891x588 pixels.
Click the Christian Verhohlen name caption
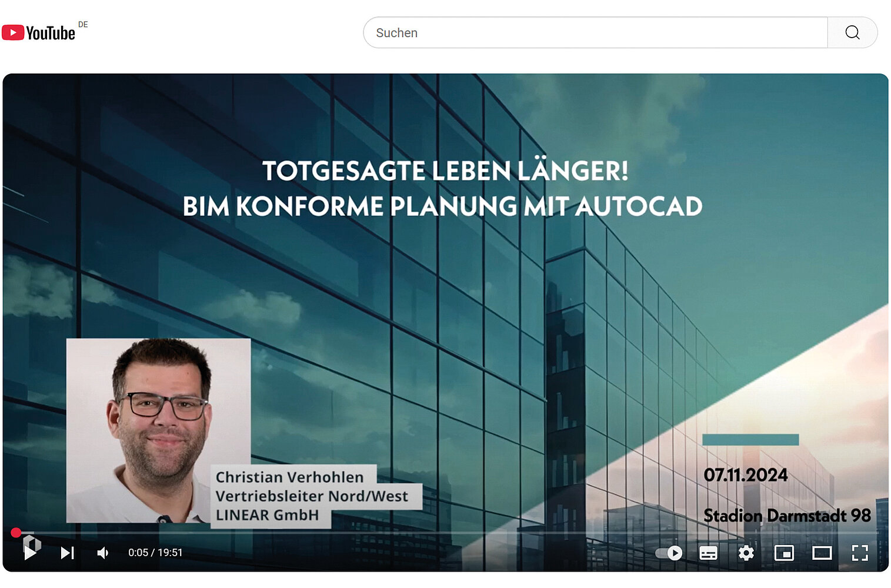(289, 477)
